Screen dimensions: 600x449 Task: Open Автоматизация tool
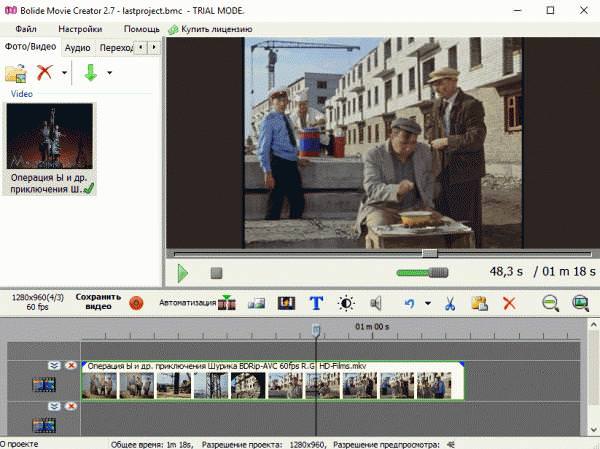(x=188, y=302)
